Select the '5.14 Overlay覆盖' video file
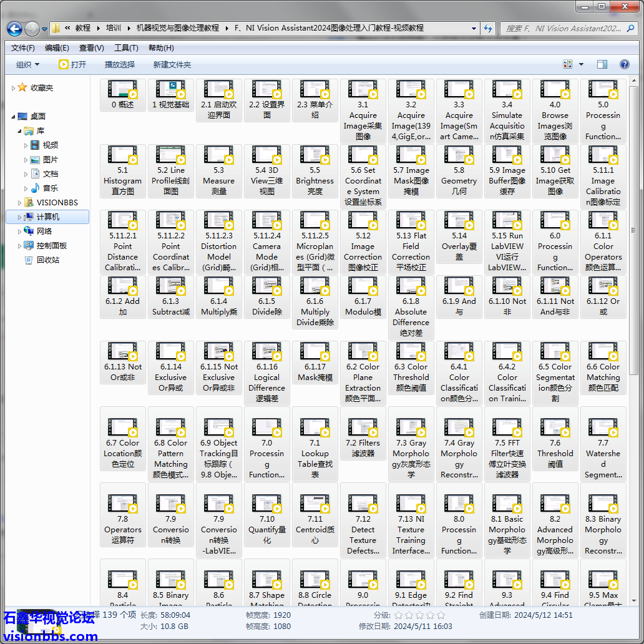Viewport: 644px width, 644px height. 459,237
